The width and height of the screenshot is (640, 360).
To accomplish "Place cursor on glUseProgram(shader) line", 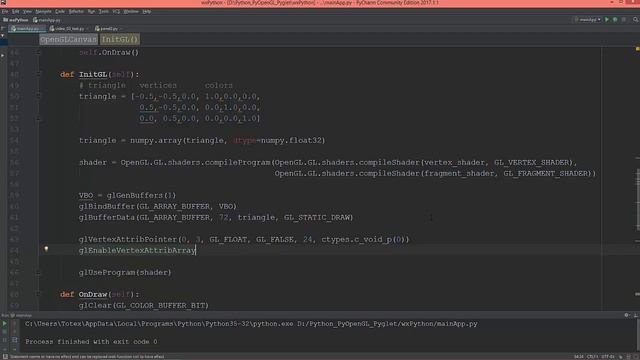I will tap(125, 272).
